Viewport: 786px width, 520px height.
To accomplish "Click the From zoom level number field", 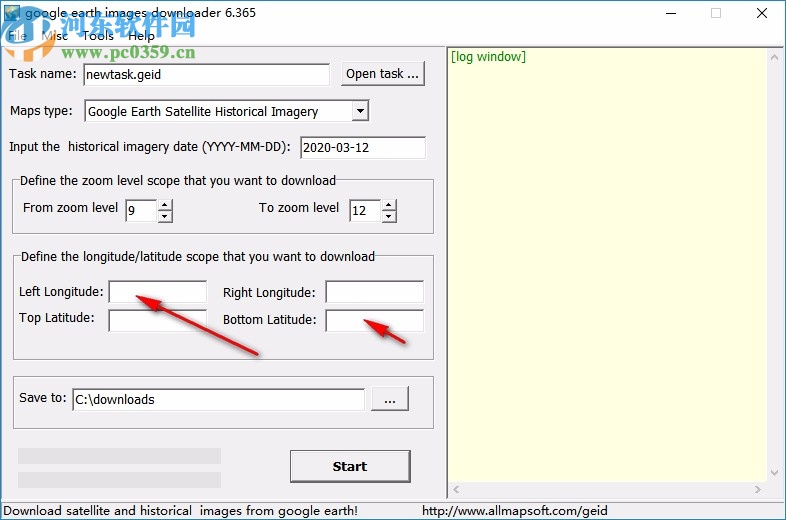I will pos(141,211).
